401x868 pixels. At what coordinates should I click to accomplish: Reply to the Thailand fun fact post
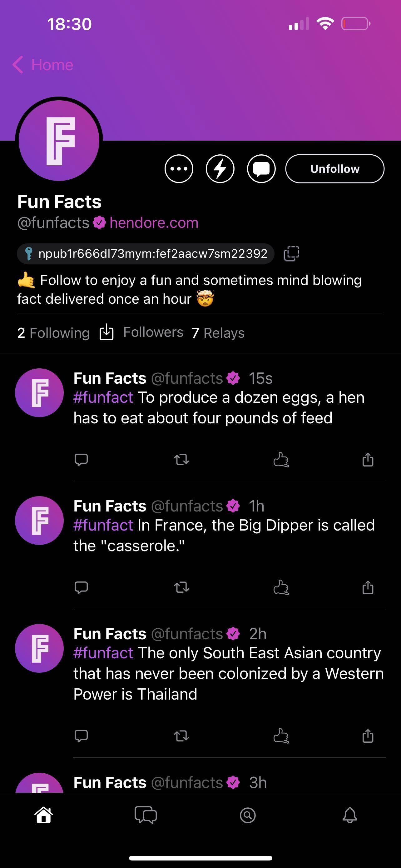pyautogui.click(x=81, y=736)
